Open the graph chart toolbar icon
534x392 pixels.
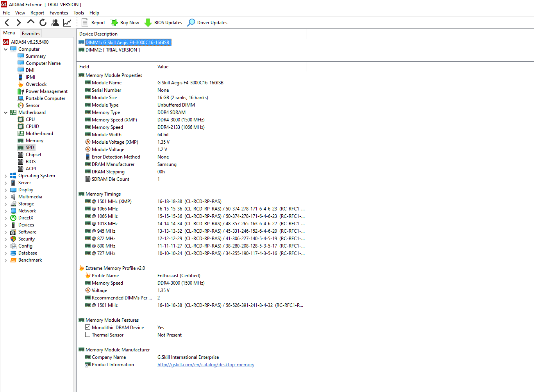click(67, 23)
